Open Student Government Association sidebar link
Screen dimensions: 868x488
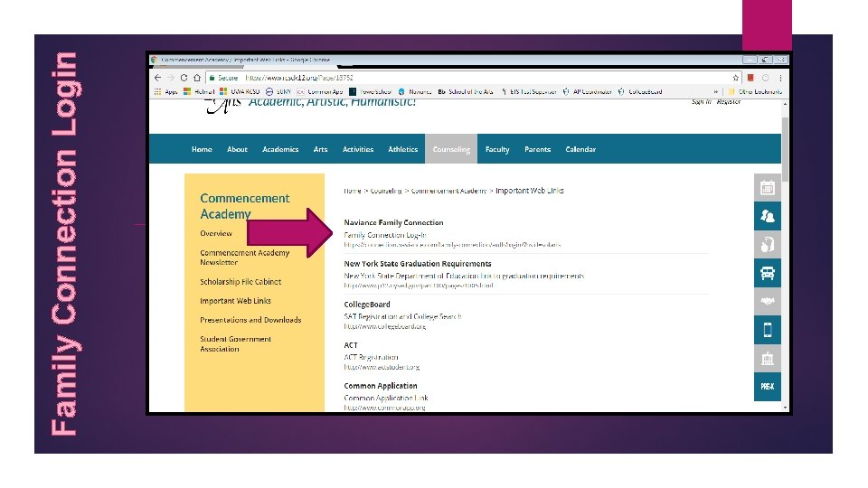tap(235, 344)
